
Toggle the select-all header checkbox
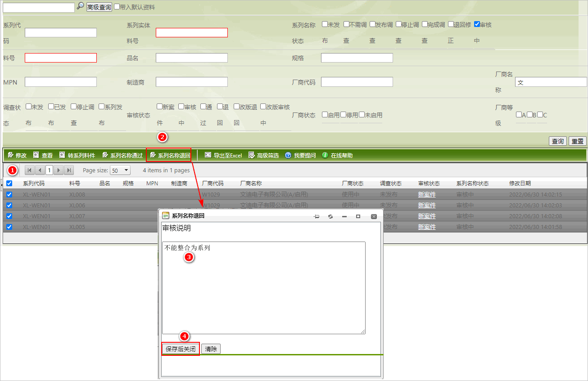click(9, 184)
